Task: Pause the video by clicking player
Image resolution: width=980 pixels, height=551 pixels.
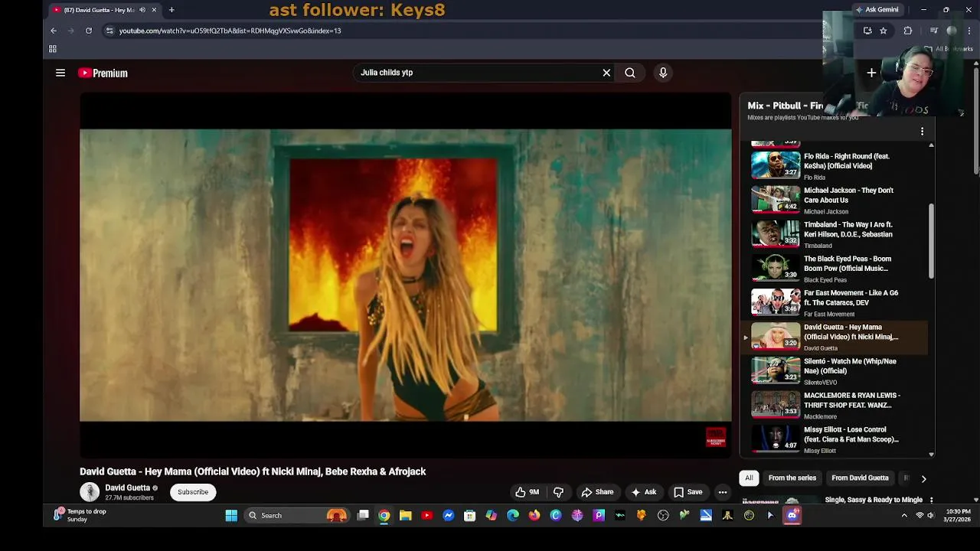Action: pyautogui.click(x=405, y=275)
